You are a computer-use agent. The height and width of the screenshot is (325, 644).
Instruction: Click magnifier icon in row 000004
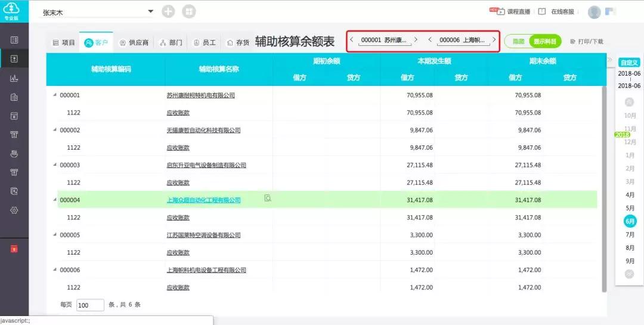tap(268, 198)
